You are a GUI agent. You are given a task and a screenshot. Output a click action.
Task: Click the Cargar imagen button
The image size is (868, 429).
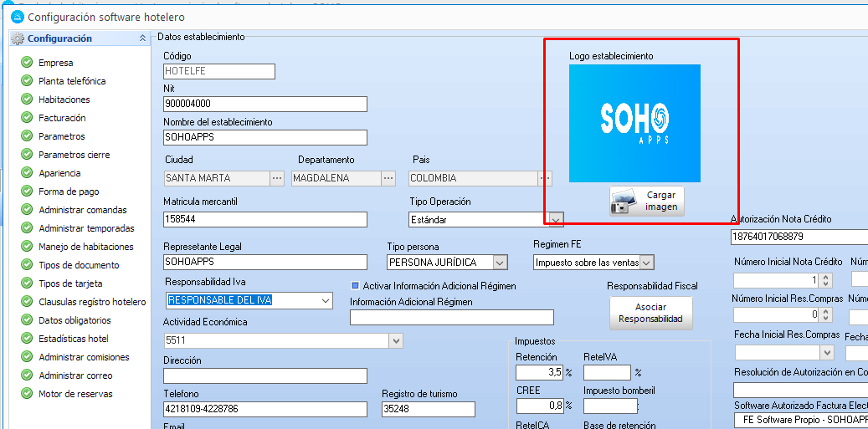(x=646, y=202)
